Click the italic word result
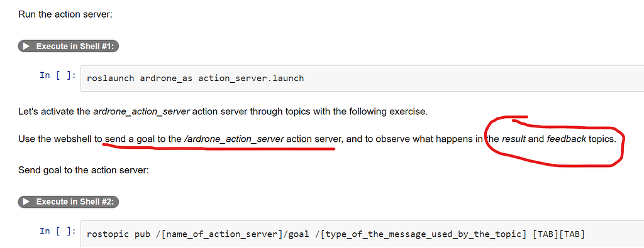 point(513,139)
